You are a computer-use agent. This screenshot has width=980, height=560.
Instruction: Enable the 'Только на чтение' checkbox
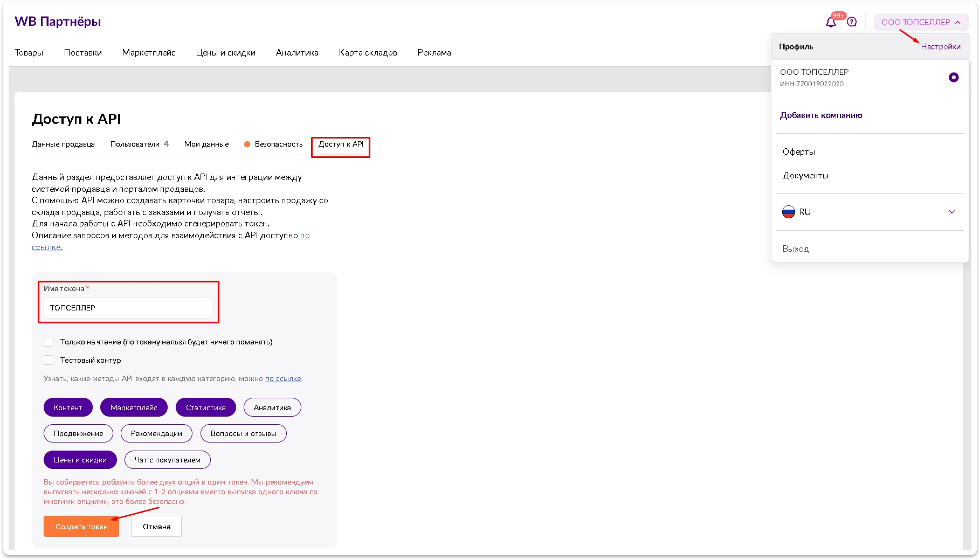click(49, 342)
